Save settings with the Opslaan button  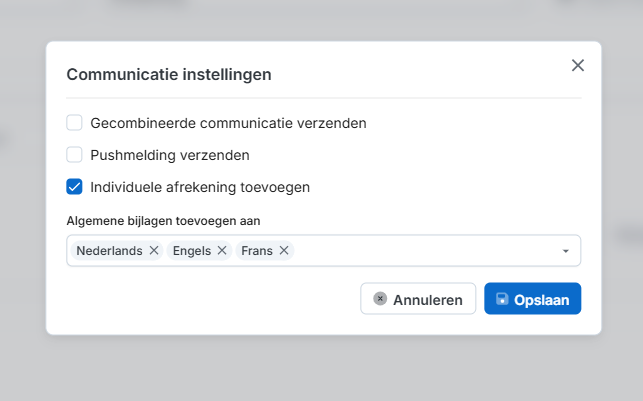click(x=533, y=299)
